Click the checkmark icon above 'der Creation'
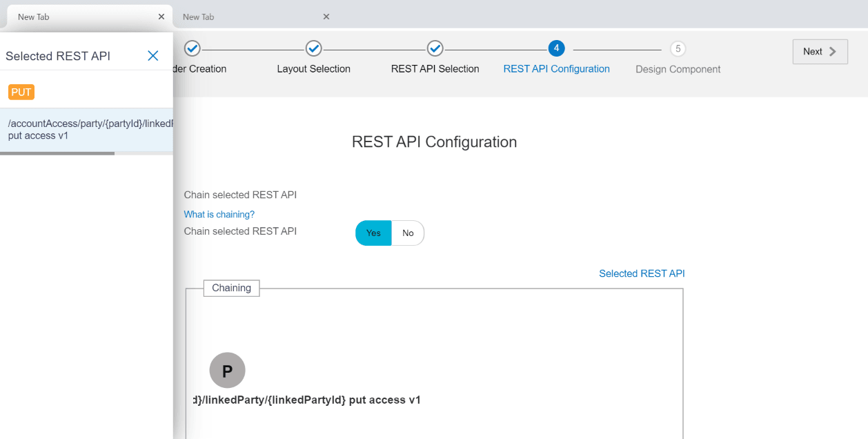 (x=193, y=48)
